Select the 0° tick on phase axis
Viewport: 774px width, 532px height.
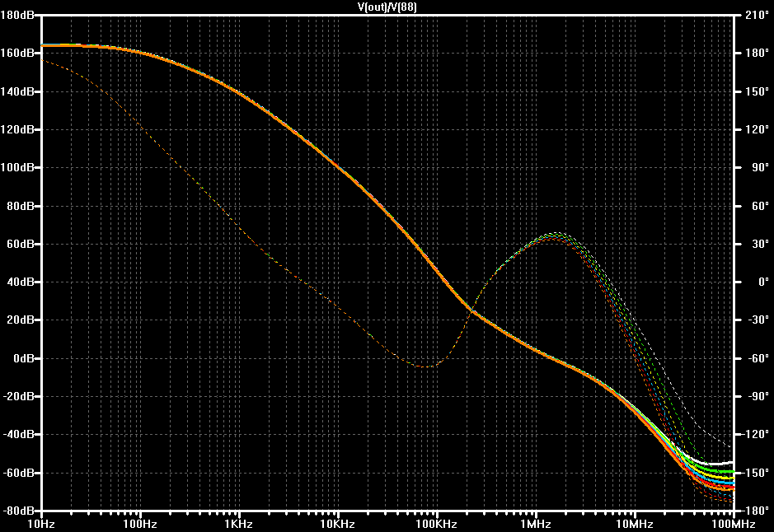tap(763, 282)
